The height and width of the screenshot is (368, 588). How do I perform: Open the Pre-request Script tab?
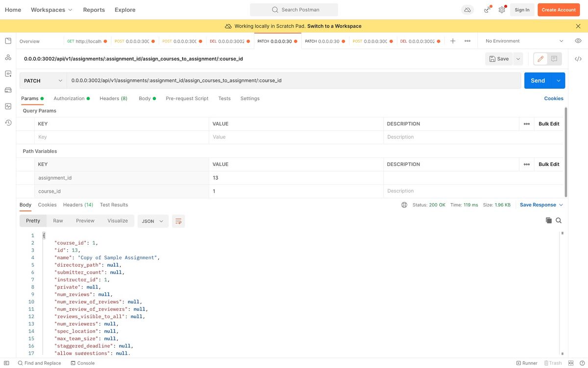pos(187,99)
